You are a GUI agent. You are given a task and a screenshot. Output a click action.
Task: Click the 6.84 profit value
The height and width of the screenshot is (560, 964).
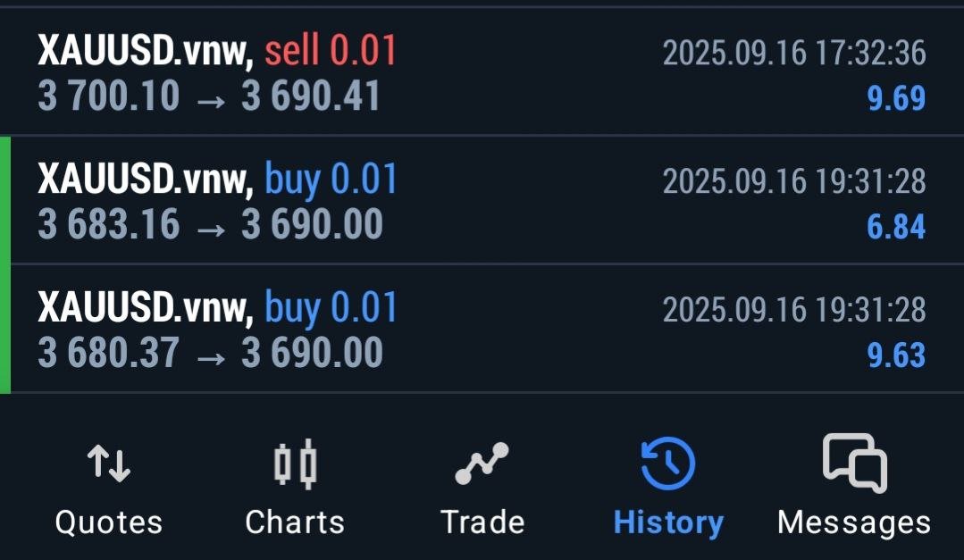point(896,227)
